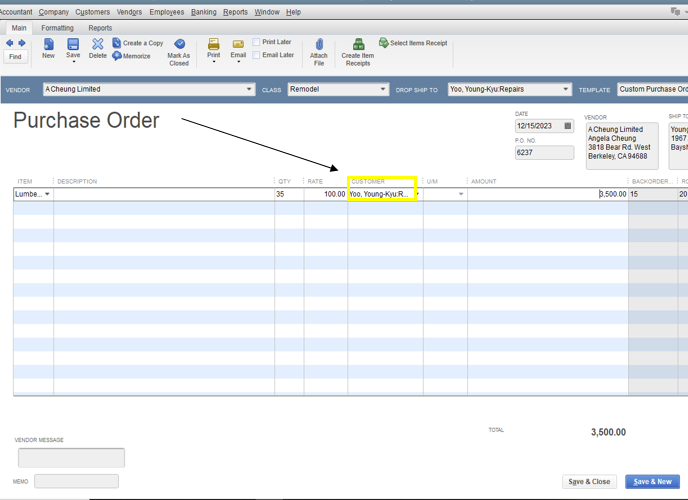Click Save & Close button
The image size is (688, 500).
coord(589,482)
